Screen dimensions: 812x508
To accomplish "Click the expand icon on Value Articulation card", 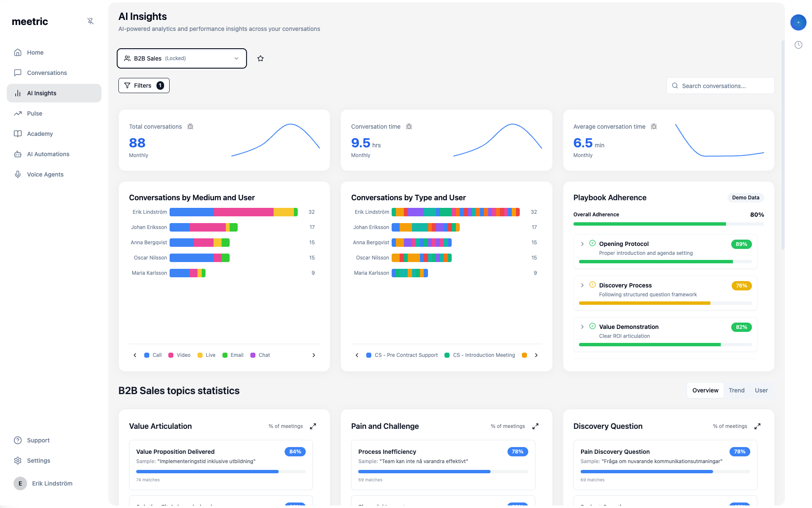I will [313, 426].
